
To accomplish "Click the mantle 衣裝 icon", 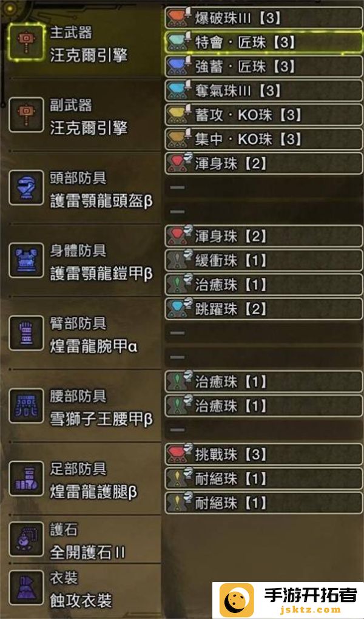I will point(26,587).
